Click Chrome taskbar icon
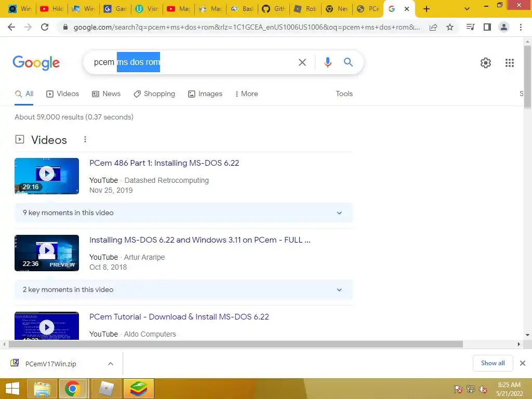 (x=72, y=389)
